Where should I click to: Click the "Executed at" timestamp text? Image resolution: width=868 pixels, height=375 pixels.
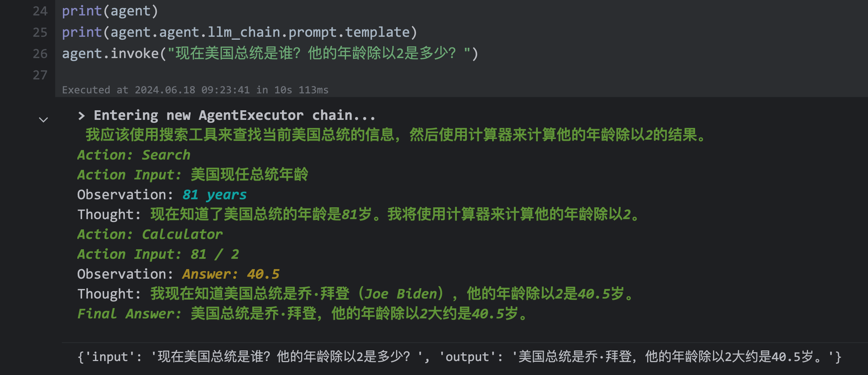point(195,90)
